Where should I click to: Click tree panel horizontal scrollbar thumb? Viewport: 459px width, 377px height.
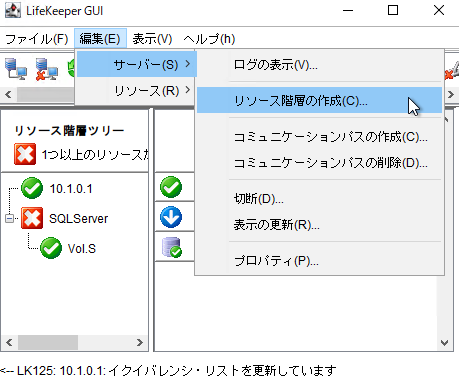[48, 342]
